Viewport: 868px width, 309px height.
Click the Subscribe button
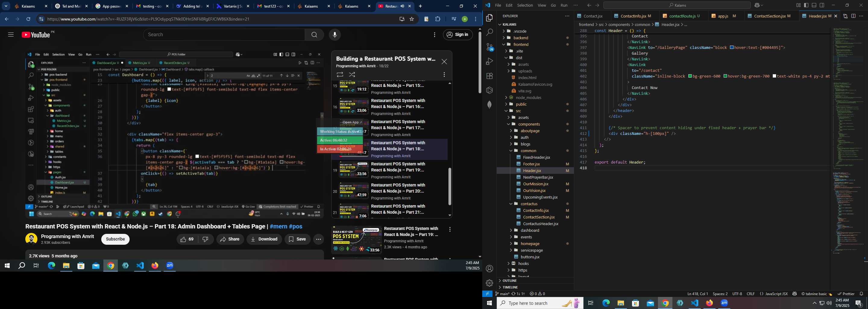coord(115,239)
